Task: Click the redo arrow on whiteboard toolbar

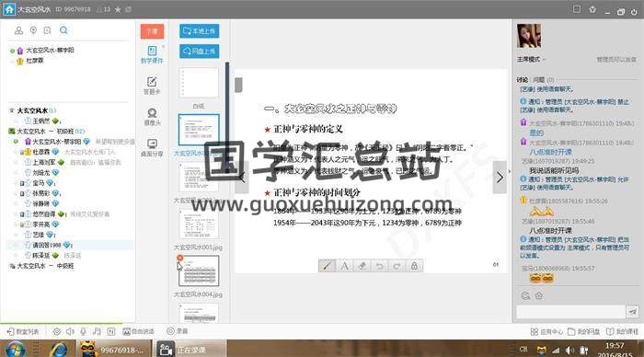Action: point(397,266)
